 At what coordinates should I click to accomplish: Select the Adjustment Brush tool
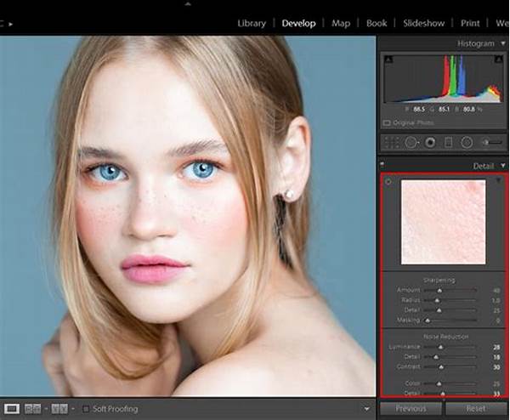point(491,143)
